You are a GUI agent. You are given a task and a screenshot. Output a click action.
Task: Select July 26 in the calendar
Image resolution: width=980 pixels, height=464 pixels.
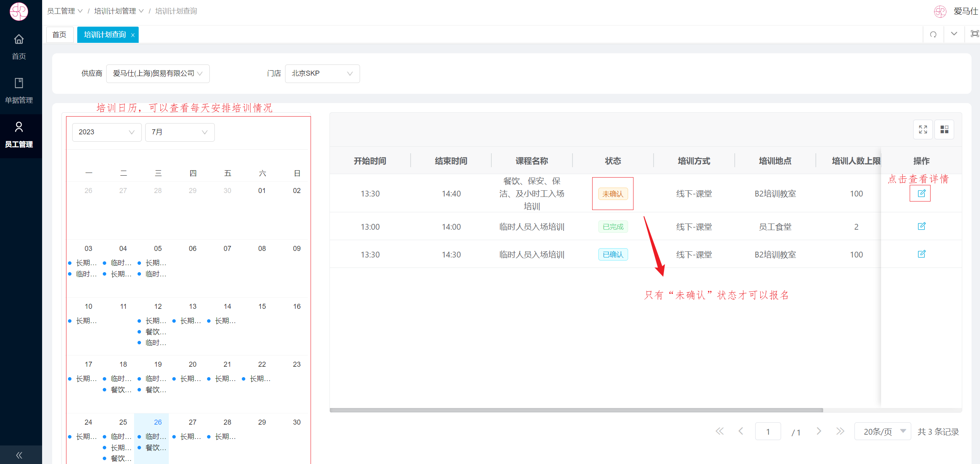point(158,422)
